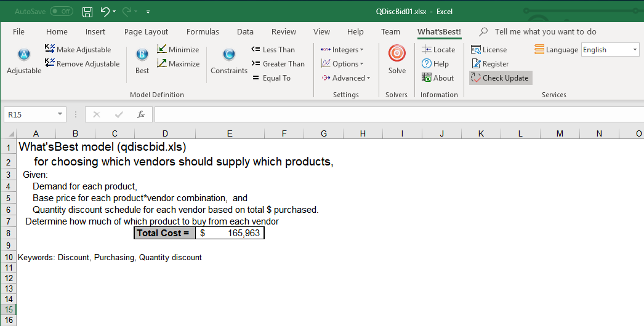Click the Tell me what you want field

pyautogui.click(x=545, y=31)
